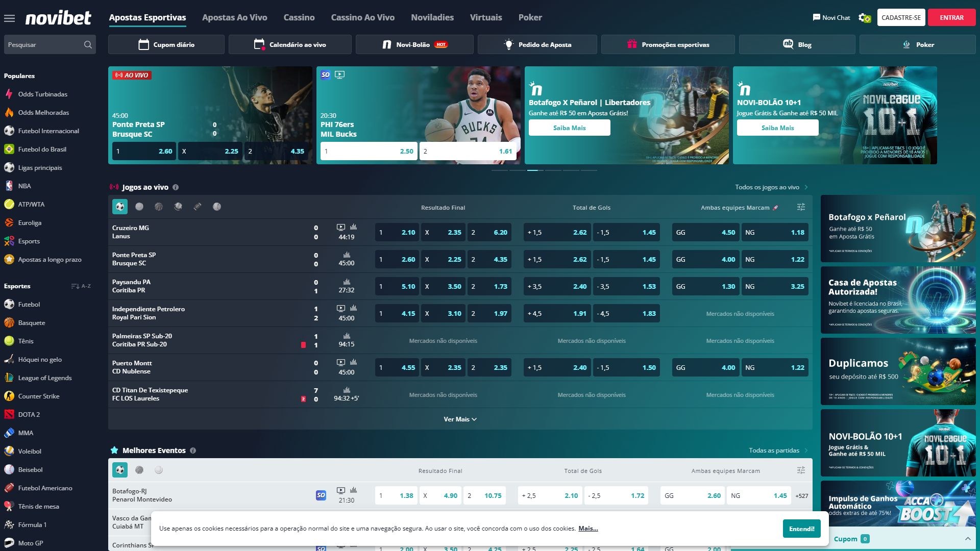
Task: Expand the Cupom betslip panel
Action: 968,539
